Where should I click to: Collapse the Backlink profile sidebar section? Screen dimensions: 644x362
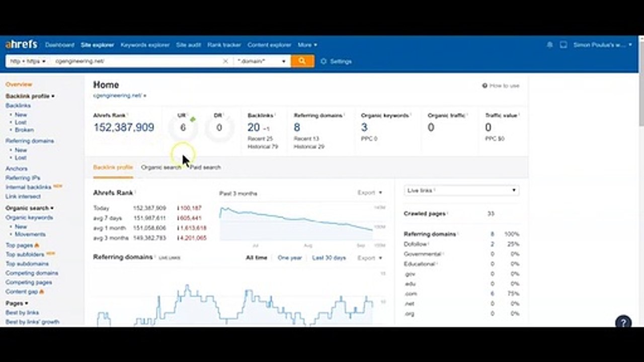click(x=30, y=96)
